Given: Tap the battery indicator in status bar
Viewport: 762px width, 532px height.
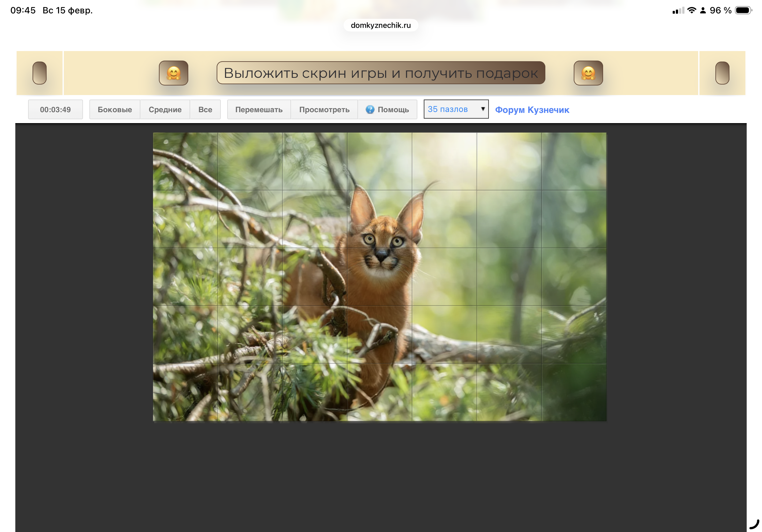Looking at the screenshot, I should tap(743, 10).
